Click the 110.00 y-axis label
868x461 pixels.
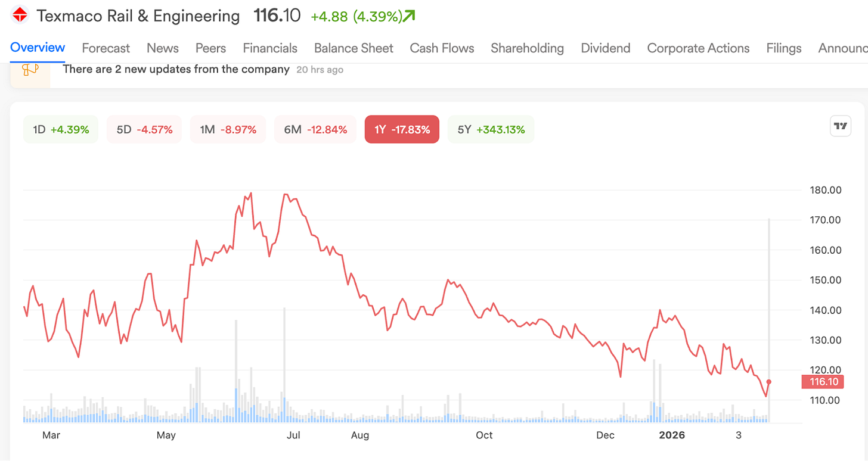826,400
